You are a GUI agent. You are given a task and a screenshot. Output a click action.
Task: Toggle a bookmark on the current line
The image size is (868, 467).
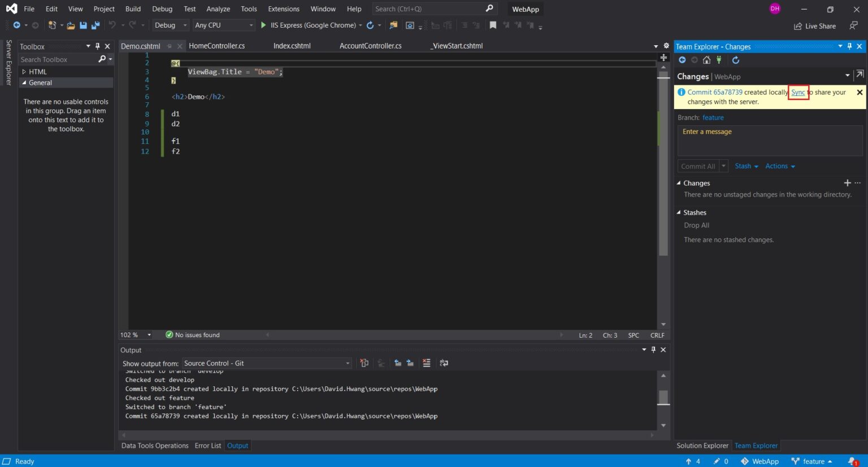click(x=493, y=25)
